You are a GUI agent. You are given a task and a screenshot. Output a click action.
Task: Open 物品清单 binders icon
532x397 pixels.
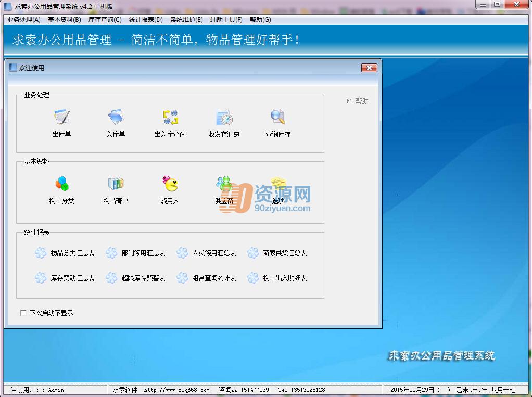point(116,184)
